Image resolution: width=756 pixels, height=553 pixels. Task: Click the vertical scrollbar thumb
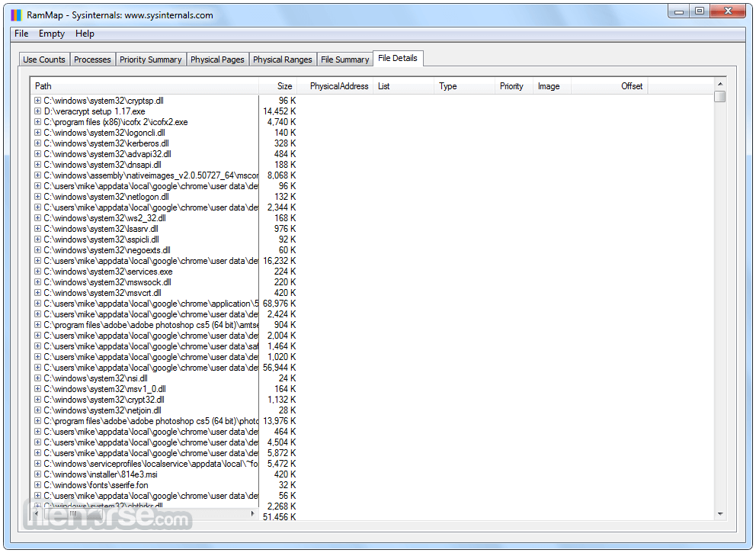click(720, 97)
